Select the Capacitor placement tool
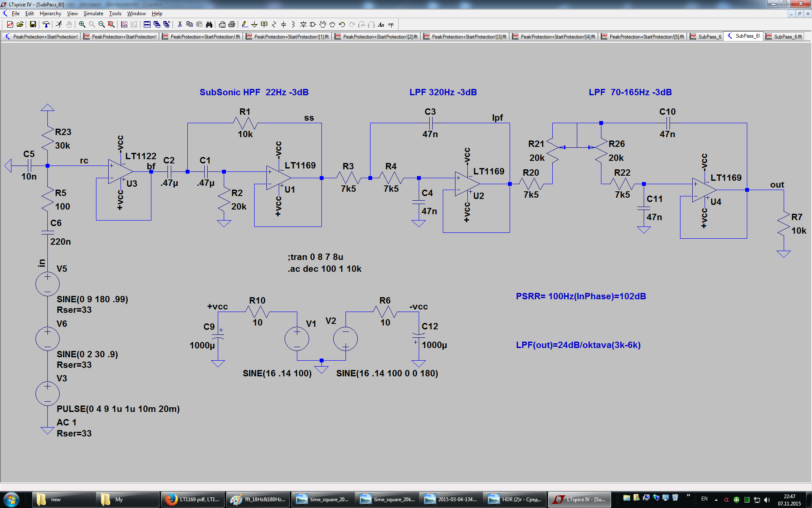 pyautogui.click(x=283, y=25)
